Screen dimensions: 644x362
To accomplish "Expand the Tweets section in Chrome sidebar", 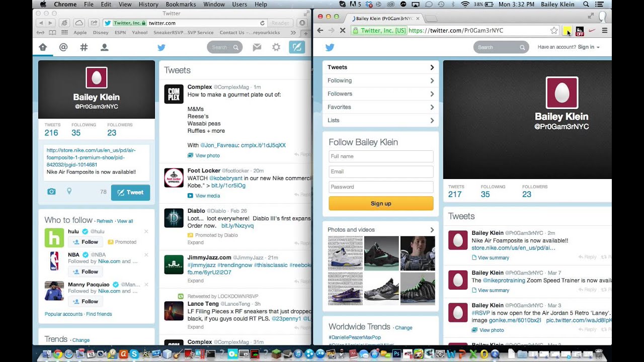I will (380, 67).
